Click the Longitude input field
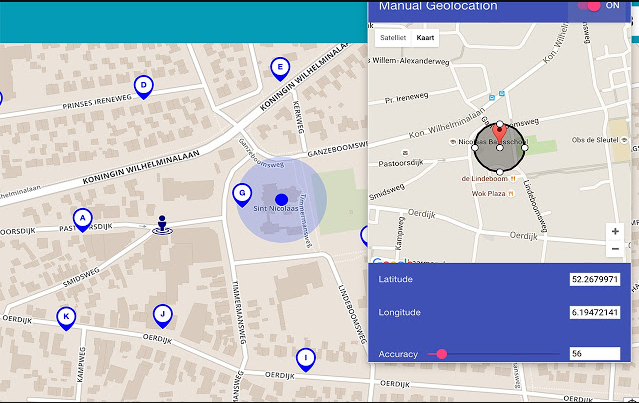The height and width of the screenshot is (403, 639). 594,313
